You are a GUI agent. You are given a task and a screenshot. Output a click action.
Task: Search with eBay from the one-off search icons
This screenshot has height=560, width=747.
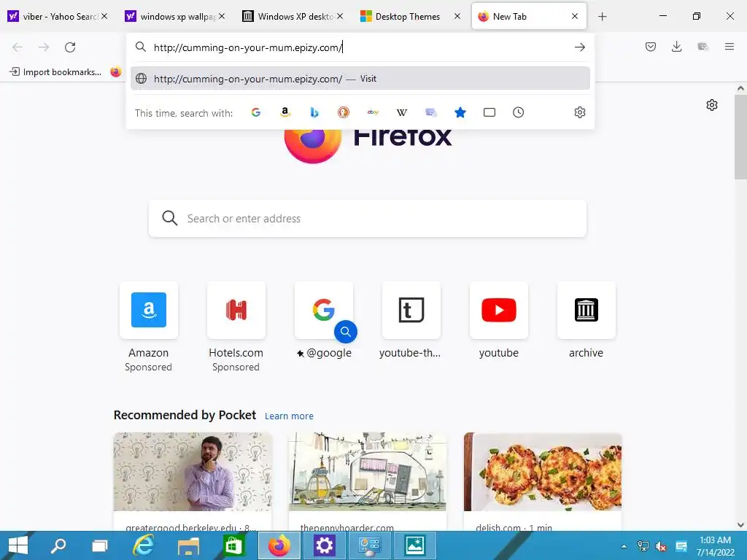click(373, 112)
